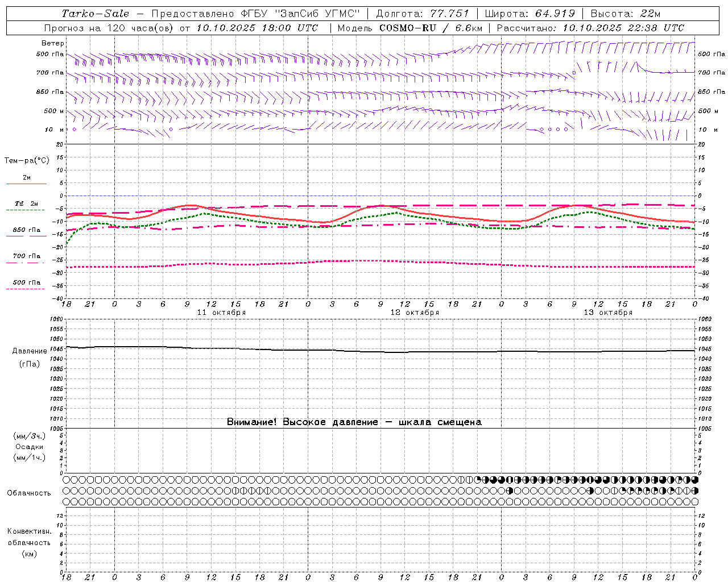728x582 pixels.
Task: Click the 'Прогноз на 120 часа(ов)' text
Action: [110, 28]
